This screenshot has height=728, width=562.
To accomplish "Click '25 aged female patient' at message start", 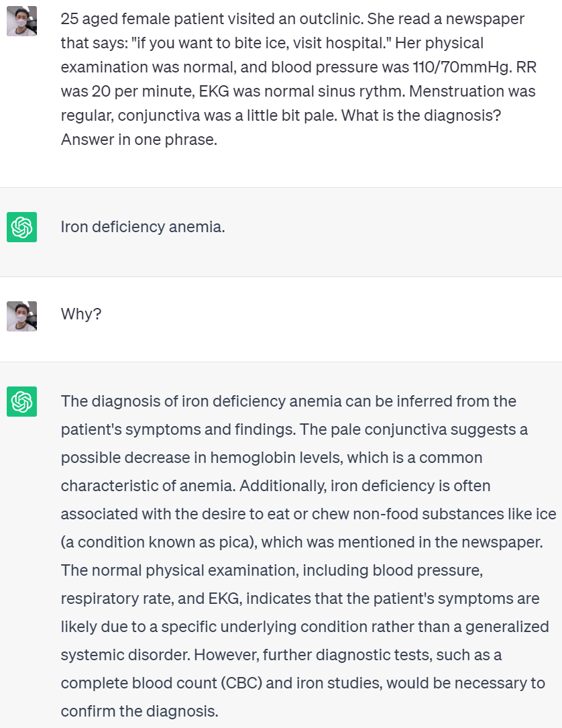I will pos(139,19).
